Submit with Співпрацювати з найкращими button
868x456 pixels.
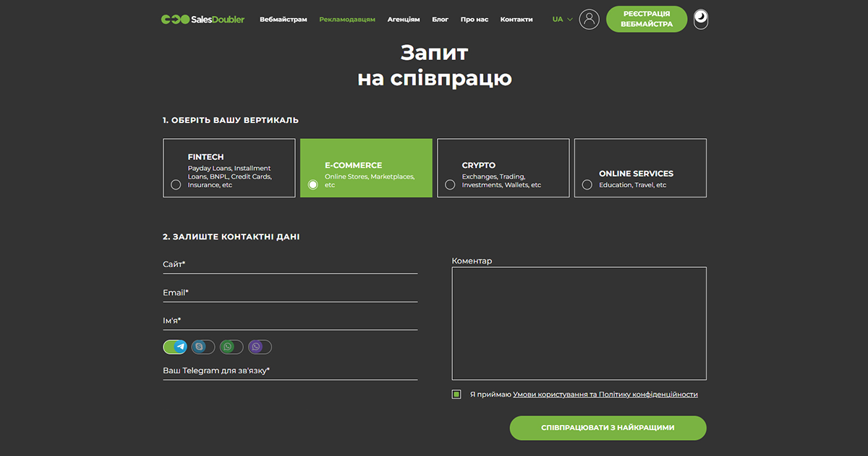608,428
